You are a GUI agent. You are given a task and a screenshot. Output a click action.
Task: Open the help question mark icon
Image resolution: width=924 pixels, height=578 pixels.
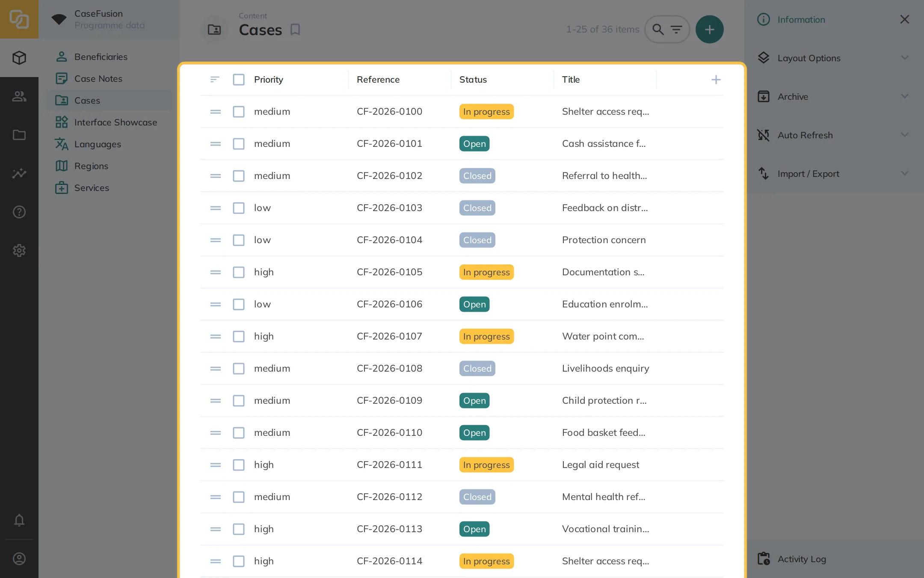19,212
